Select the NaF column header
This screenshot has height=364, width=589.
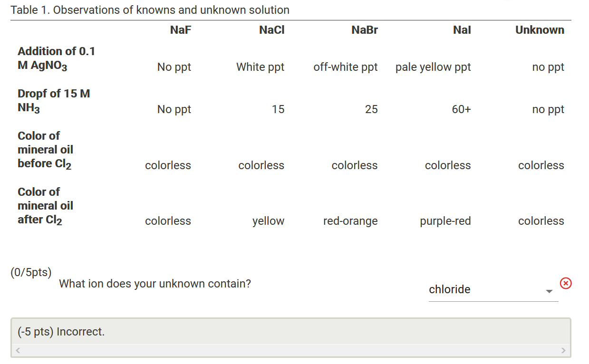coord(181,29)
